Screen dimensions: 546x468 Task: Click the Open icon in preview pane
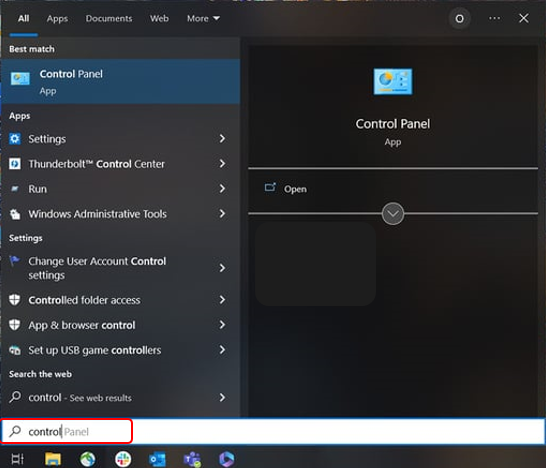(270, 188)
